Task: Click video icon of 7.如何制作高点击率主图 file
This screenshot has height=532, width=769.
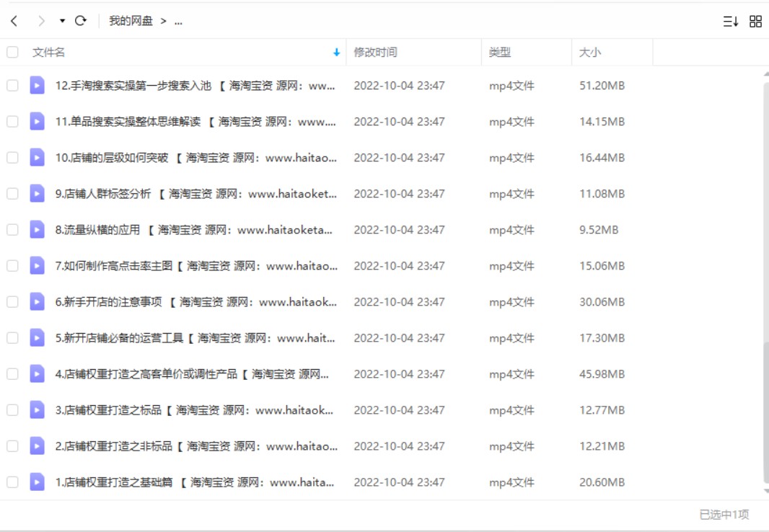Action: pos(38,266)
